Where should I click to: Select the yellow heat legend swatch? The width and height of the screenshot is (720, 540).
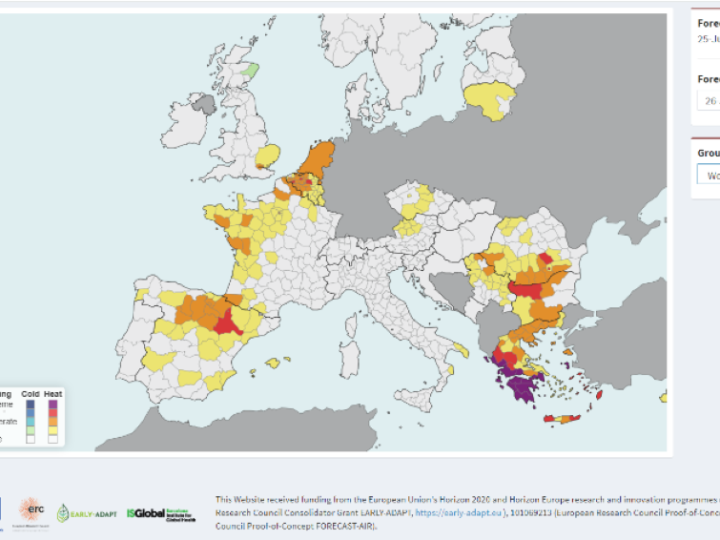coord(53,430)
